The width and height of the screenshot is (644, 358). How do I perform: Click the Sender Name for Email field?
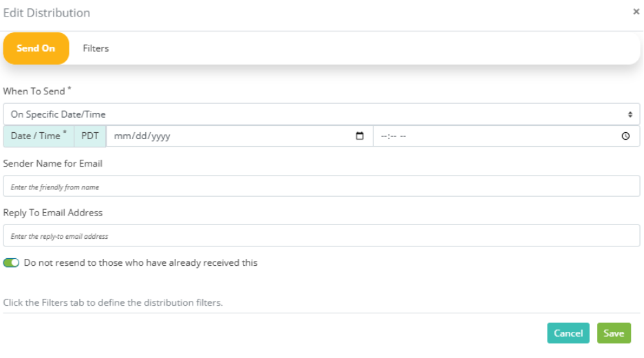pos(321,186)
